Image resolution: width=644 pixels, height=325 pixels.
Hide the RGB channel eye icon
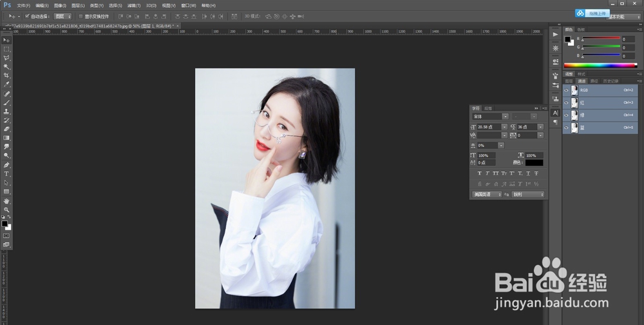[x=566, y=90]
